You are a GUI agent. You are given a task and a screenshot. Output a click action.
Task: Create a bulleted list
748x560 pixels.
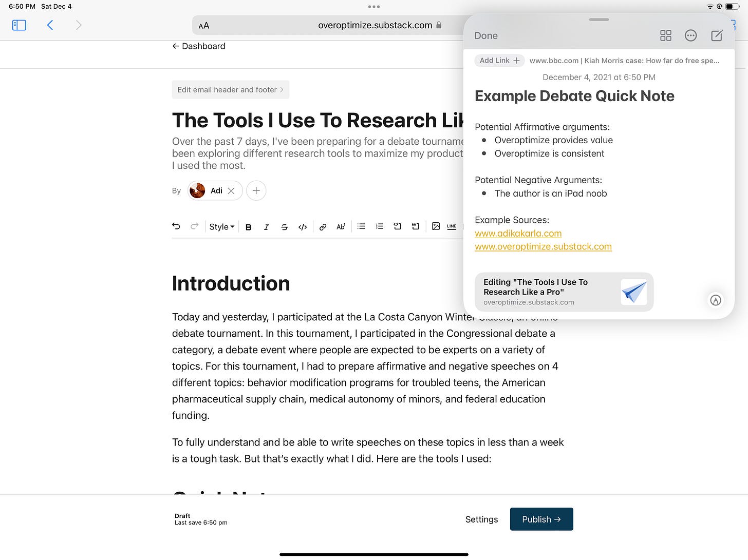coord(361,226)
